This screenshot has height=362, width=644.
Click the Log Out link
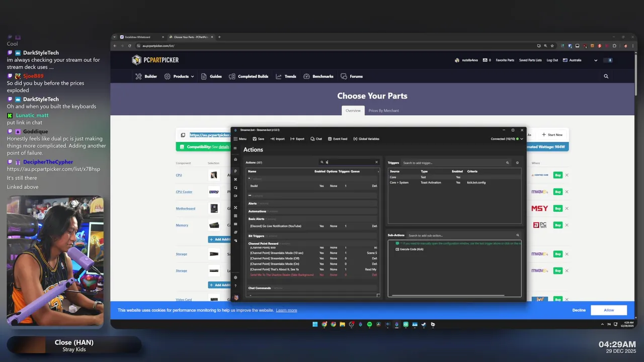[552, 60]
